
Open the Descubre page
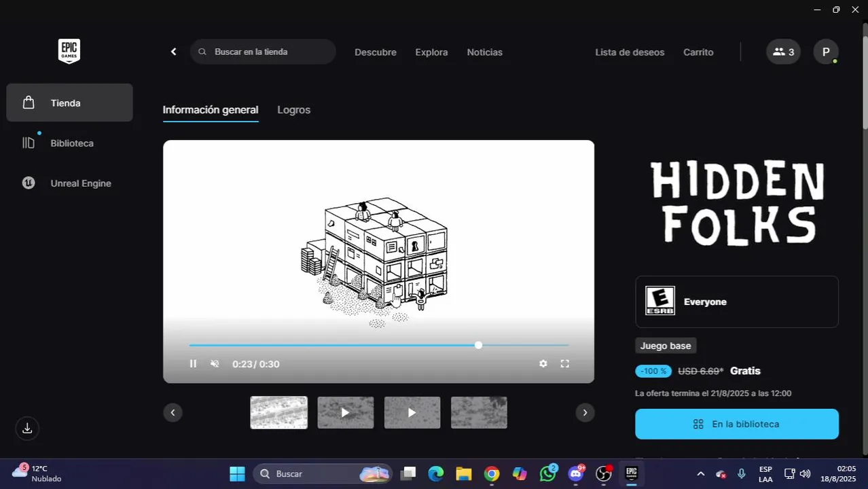coord(376,52)
